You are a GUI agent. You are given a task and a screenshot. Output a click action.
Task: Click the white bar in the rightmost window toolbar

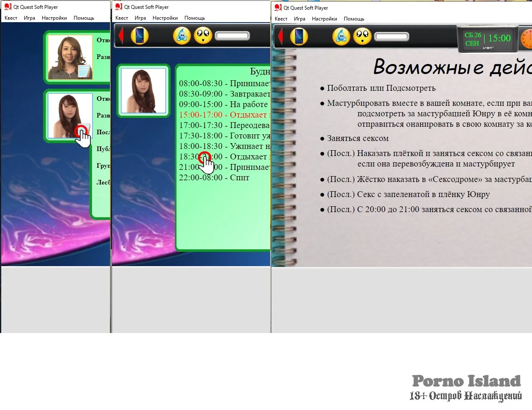[x=391, y=37]
